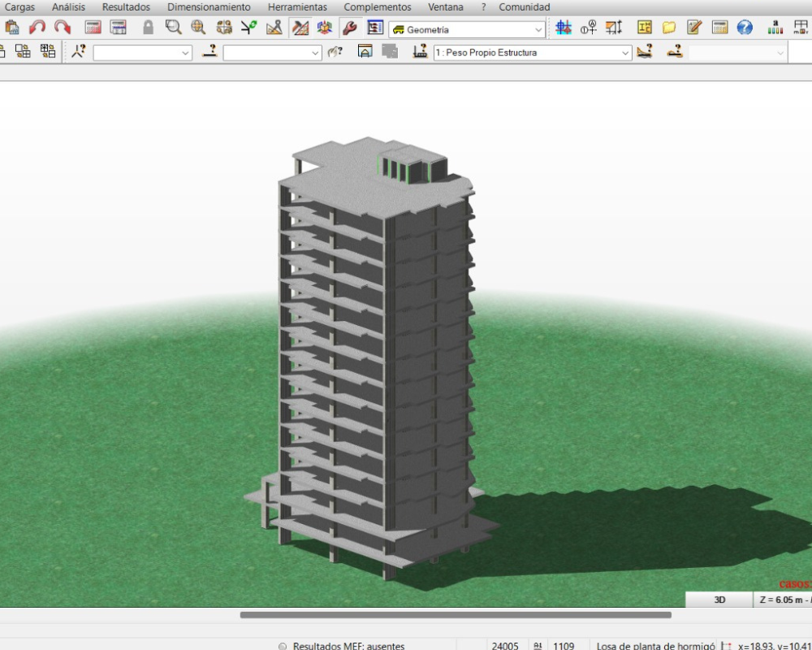Open the Peso Propio Estructura load case dropdown

[625, 53]
